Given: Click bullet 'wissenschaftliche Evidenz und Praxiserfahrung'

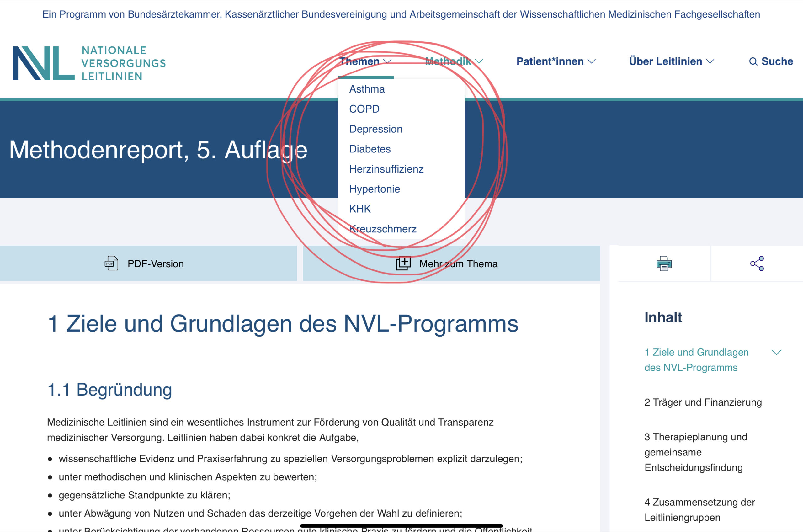Looking at the screenshot, I should point(291,459).
